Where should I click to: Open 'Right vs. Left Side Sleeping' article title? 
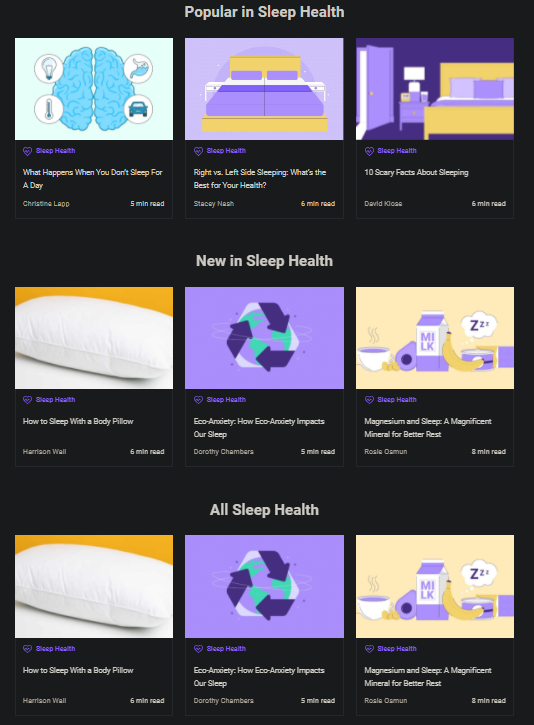[260, 178]
